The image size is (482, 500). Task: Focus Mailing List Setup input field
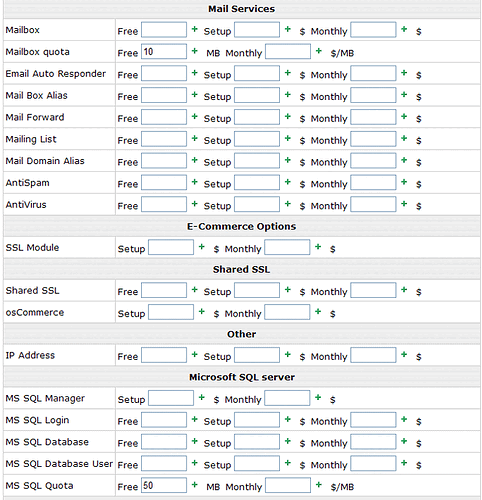point(257,139)
